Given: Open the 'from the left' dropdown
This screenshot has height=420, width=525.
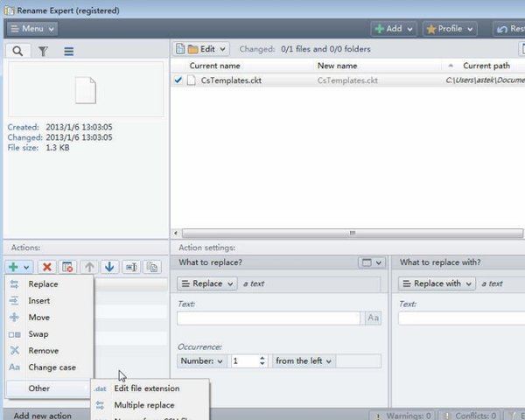Looking at the screenshot, I should pos(304,360).
